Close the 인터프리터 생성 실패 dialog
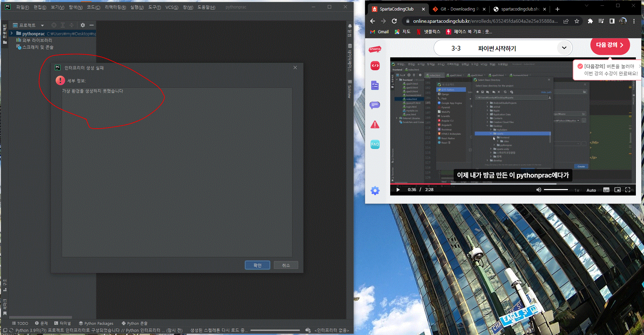The image size is (644, 335). tap(295, 68)
